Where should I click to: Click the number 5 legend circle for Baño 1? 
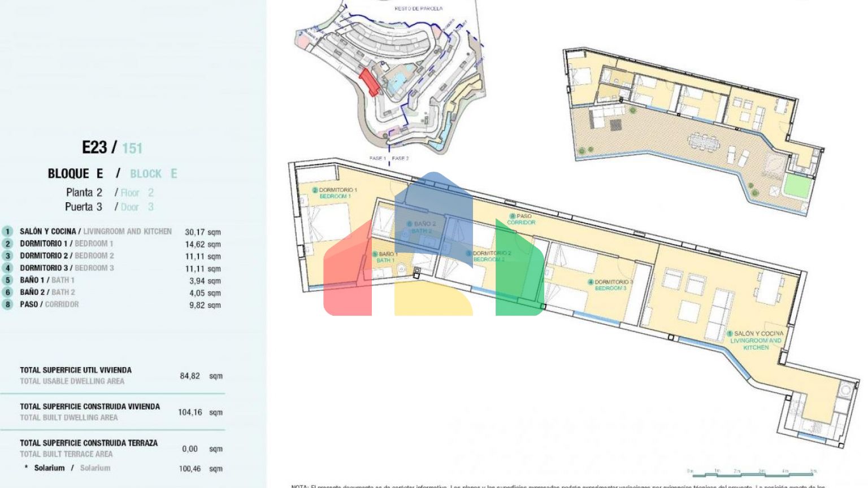click(7, 280)
